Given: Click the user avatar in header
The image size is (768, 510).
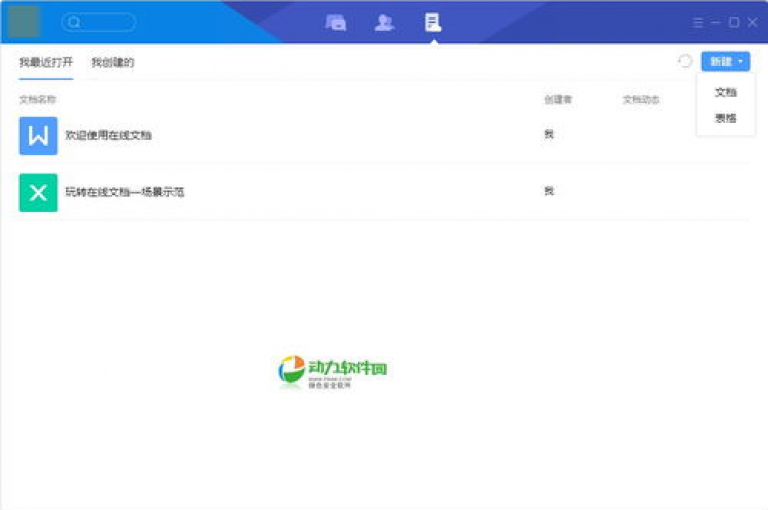Looking at the screenshot, I should (24, 22).
